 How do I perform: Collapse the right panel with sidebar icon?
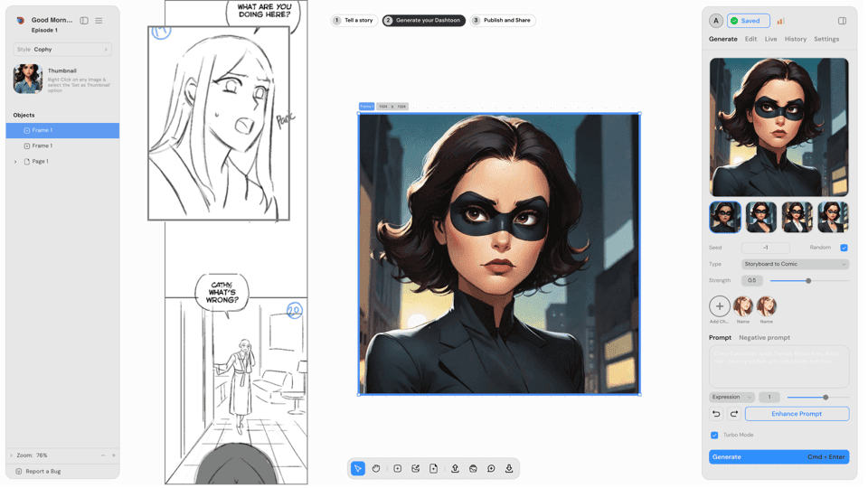coord(842,21)
